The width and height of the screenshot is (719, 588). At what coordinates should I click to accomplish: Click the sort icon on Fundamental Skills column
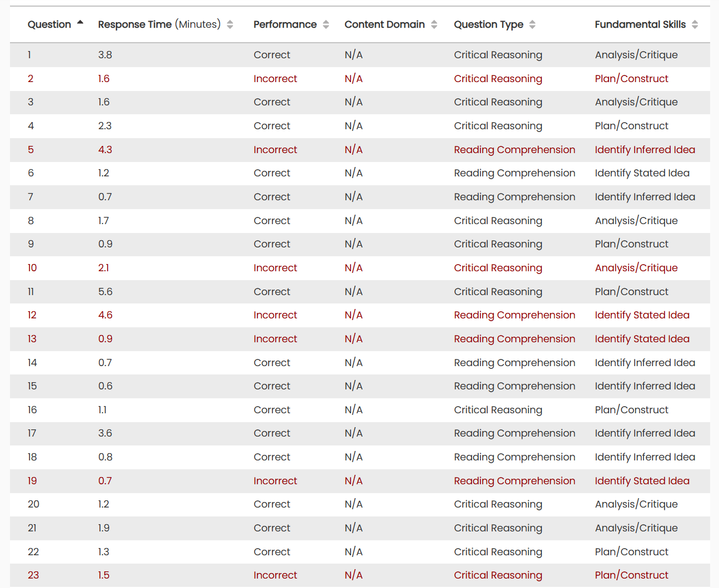(x=696, y=24)
